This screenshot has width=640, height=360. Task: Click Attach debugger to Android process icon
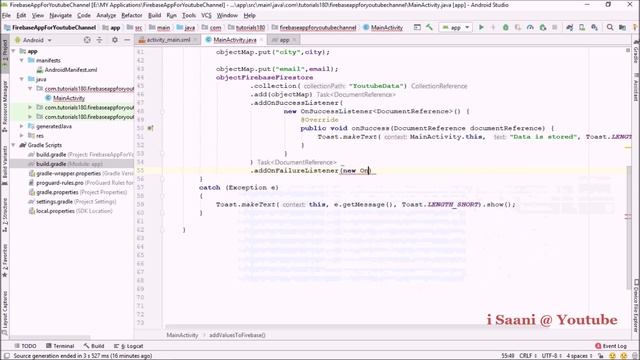542,27
